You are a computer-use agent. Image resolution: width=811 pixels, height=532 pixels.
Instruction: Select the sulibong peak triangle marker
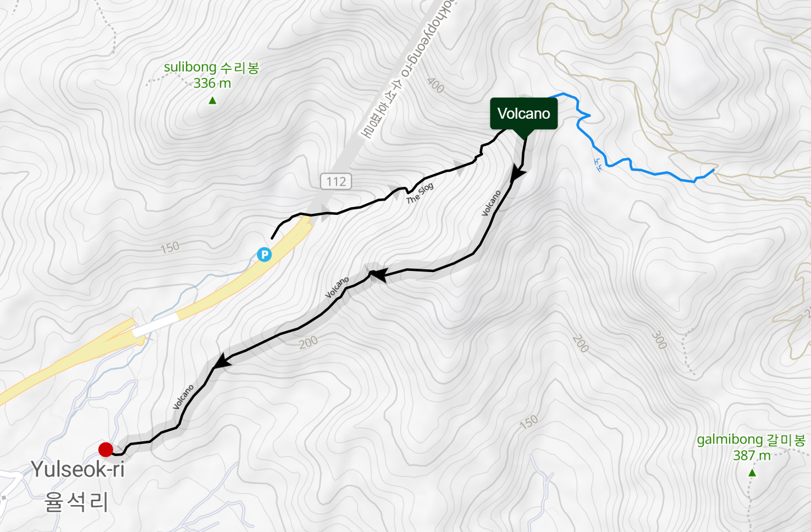pos(212,100)
